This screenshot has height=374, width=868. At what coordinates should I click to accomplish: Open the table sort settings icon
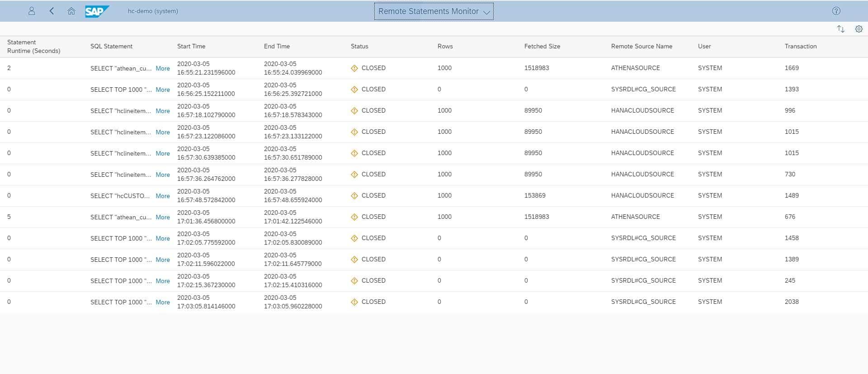[841, 29]
